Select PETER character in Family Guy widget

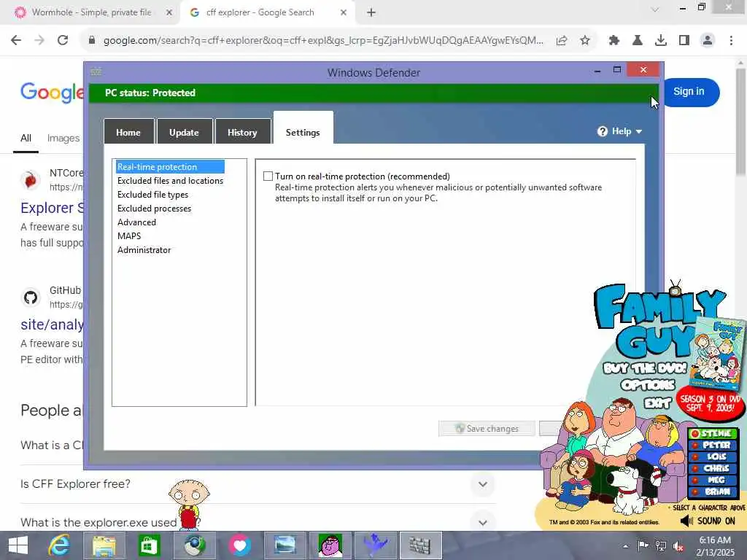point(713,445)
